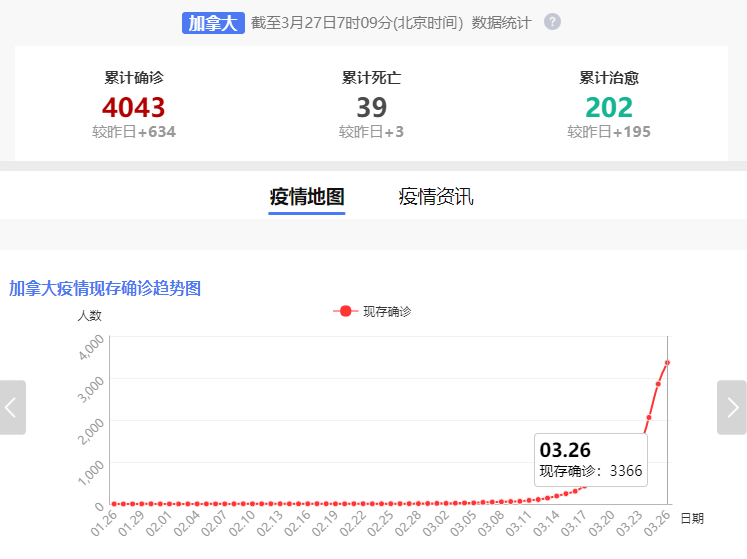Click the blue 加拿大 country badge
The width and height of the screenshot is (747, 559).
213,23
